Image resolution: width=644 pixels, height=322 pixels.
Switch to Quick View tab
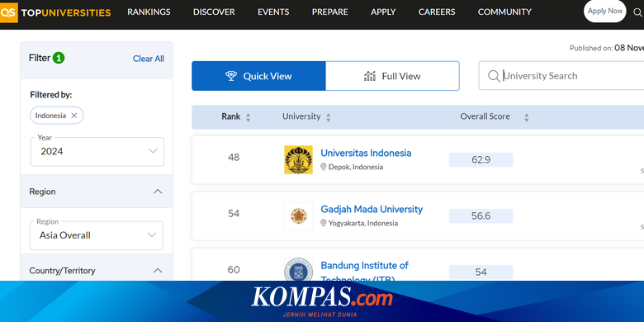258,76
